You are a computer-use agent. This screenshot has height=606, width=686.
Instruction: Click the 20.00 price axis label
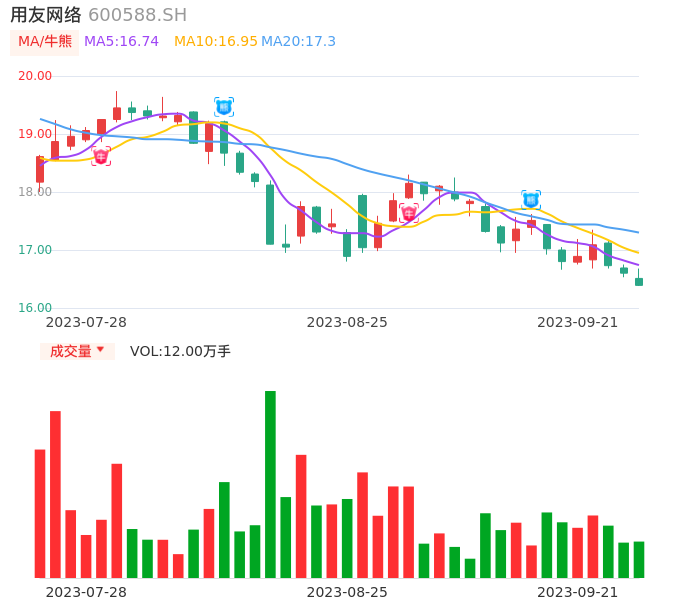[36, 76]
